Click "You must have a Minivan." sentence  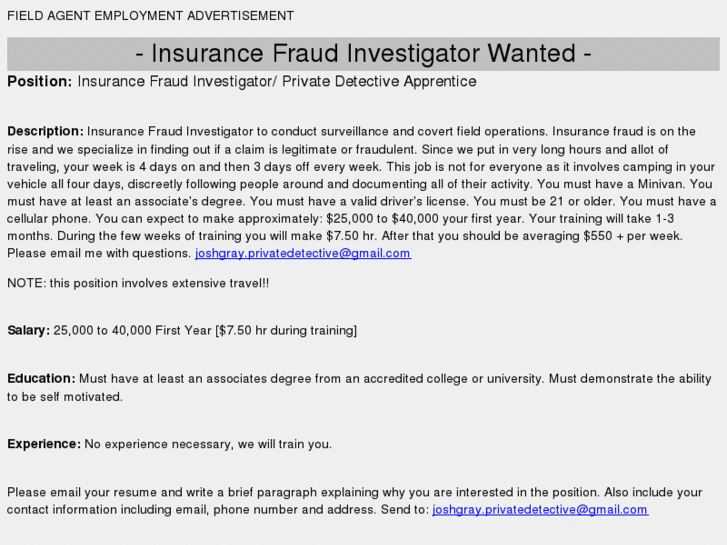[x=615, y=184]
